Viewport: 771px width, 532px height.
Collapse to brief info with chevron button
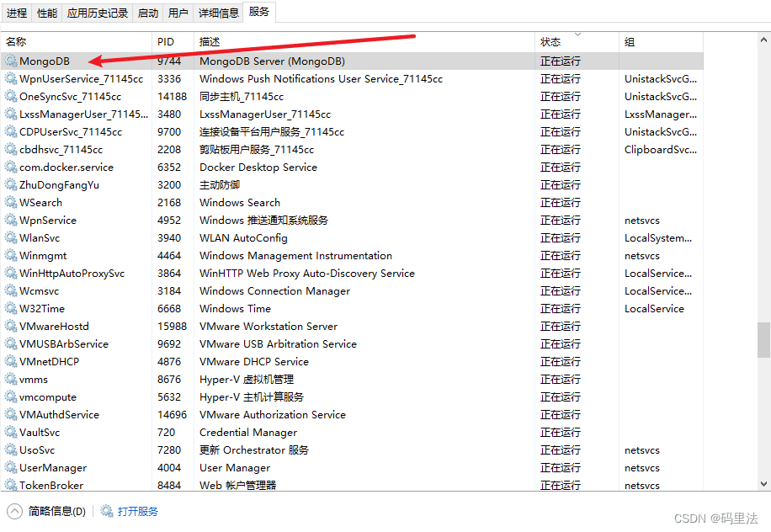tap(15, 511)
